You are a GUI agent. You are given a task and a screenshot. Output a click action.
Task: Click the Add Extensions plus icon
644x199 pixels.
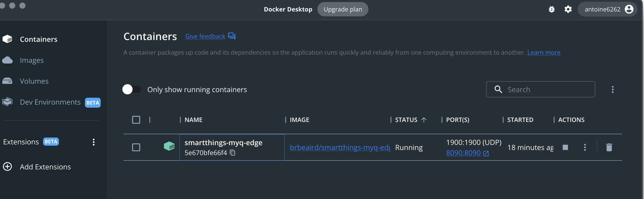7,167
